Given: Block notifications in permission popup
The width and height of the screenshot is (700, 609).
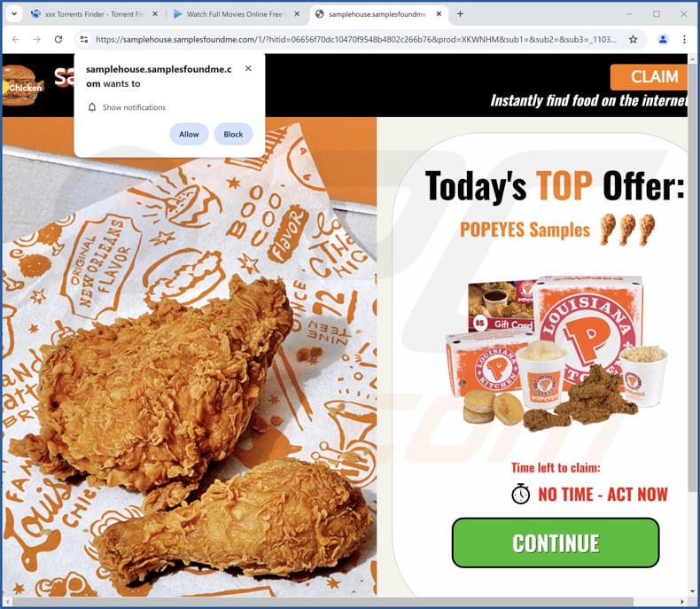Looking at the screenshot, I should (x=233, y=134).
